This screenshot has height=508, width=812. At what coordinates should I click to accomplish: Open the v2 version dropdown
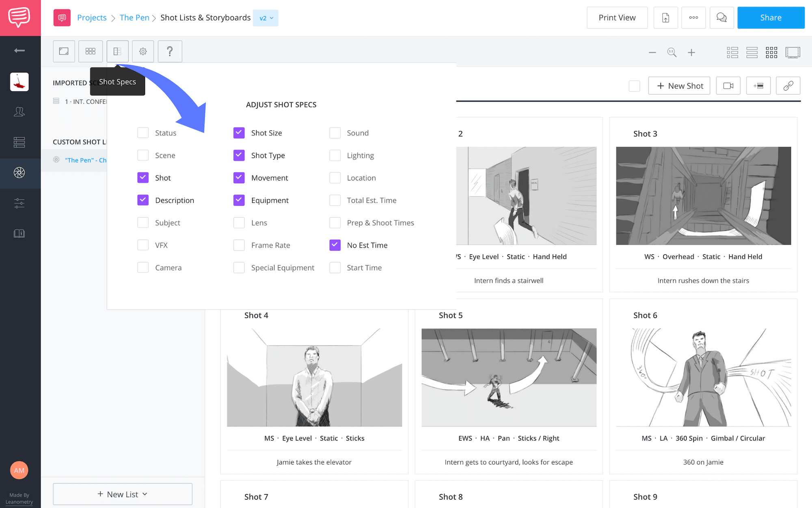(266, 18)
